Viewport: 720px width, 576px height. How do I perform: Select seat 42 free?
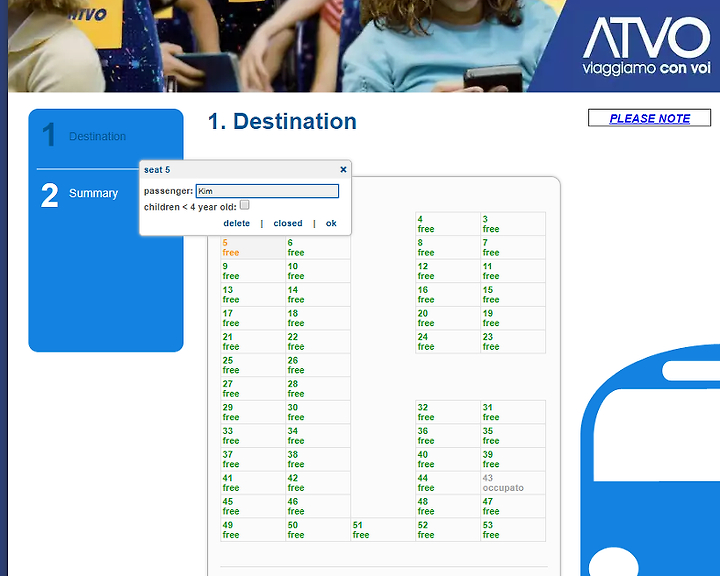(318, 483)
